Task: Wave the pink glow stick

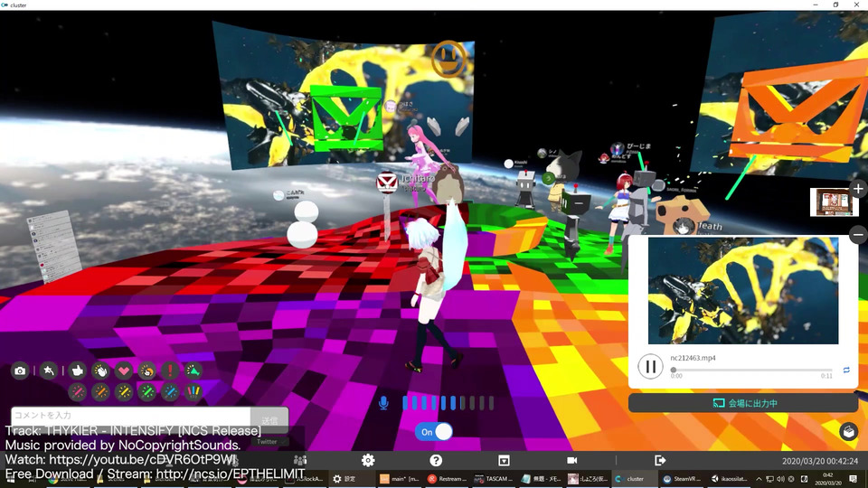Action: point(78,391)
